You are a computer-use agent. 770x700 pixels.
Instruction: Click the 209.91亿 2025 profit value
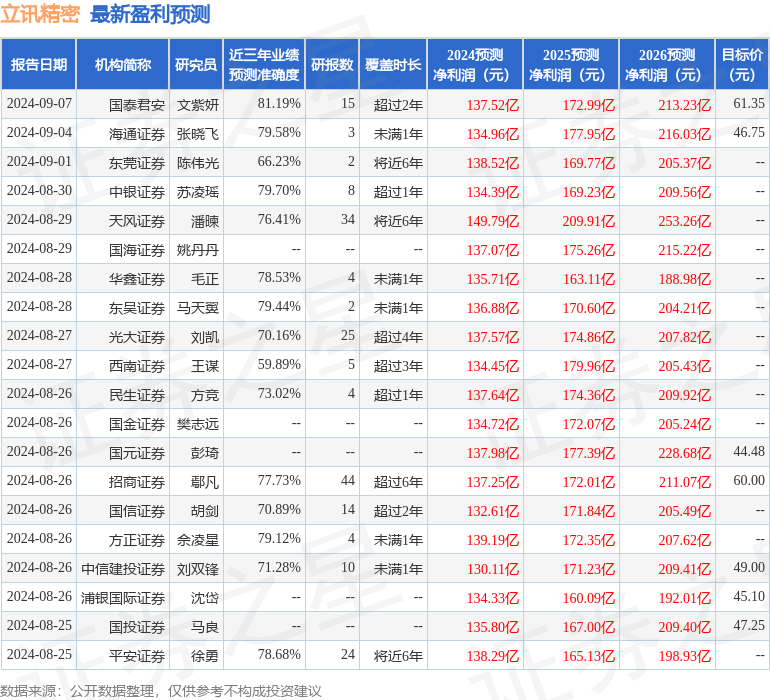point(588,221)
